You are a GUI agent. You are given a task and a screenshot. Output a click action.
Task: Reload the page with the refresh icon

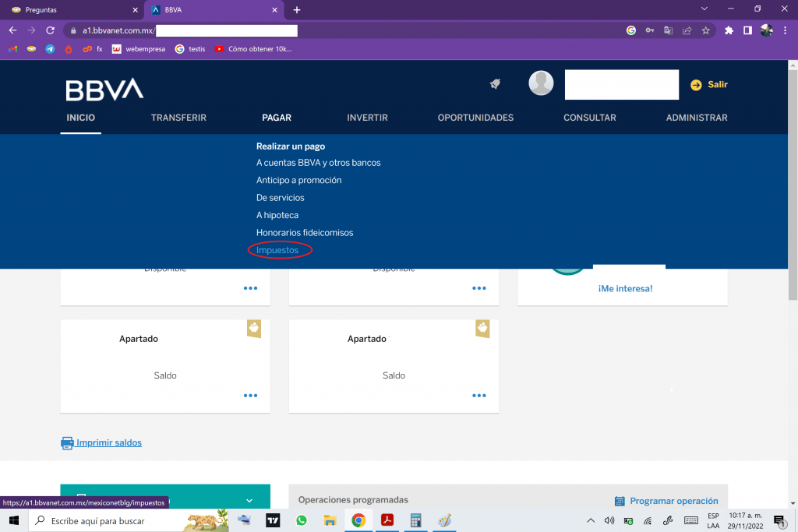(x=50, y=30)
